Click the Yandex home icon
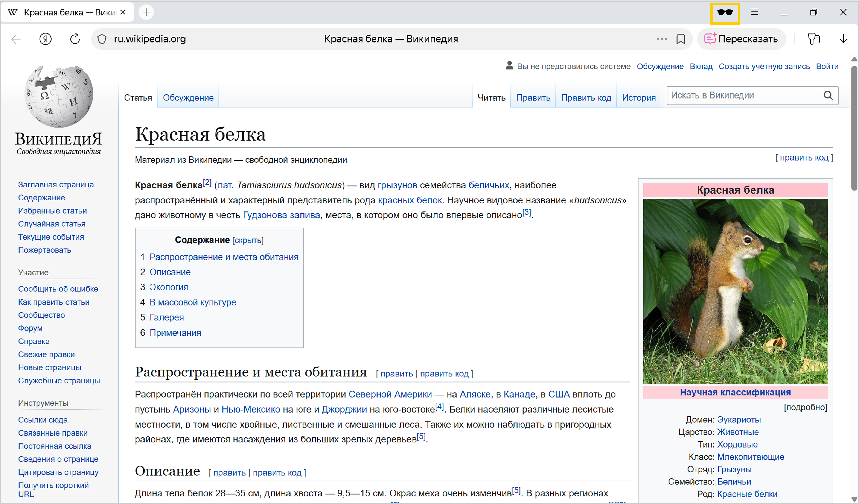859x504 pixels. [45, 39]
